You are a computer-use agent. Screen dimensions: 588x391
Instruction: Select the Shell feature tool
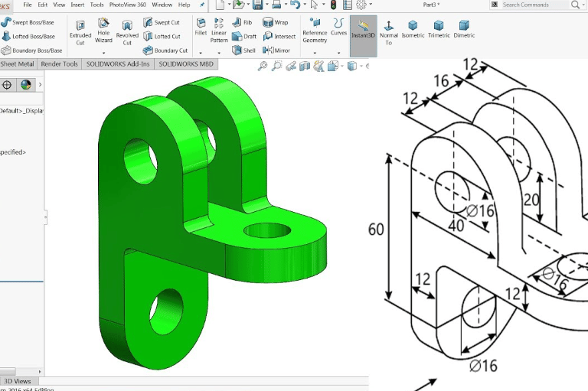[x=243, y=51]
